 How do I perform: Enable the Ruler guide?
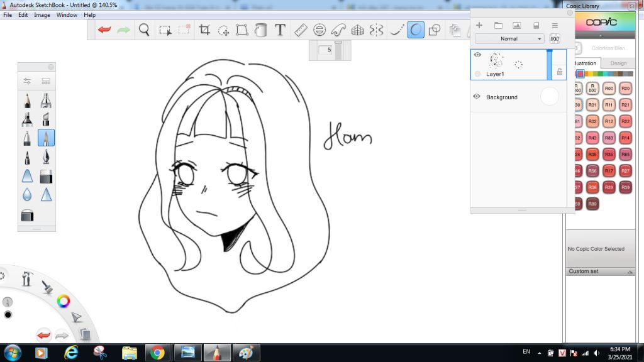tap(301, 30)
